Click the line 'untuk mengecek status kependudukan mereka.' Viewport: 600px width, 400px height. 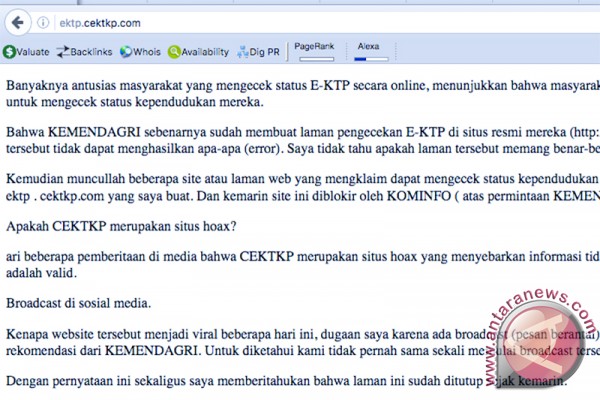click(x=135, y=102)
